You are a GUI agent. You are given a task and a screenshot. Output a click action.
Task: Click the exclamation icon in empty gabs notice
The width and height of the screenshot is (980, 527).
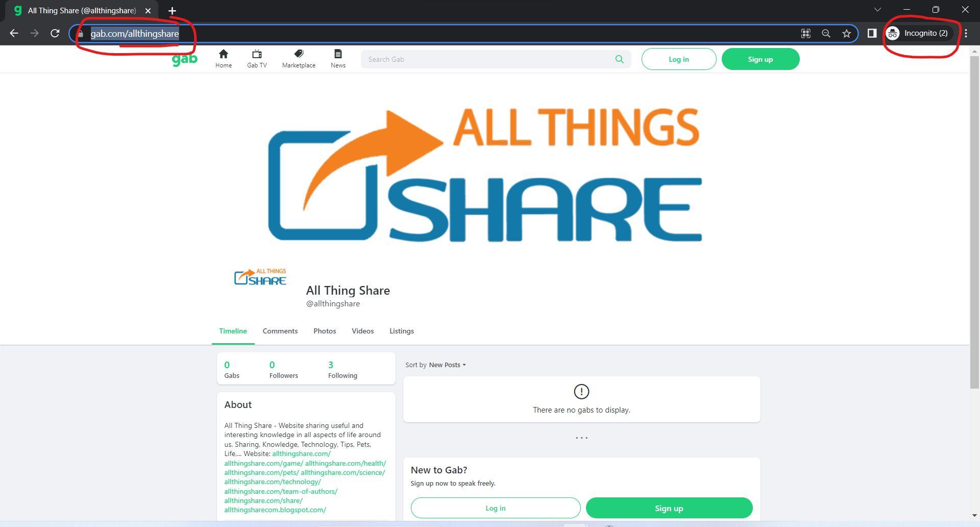581,392
